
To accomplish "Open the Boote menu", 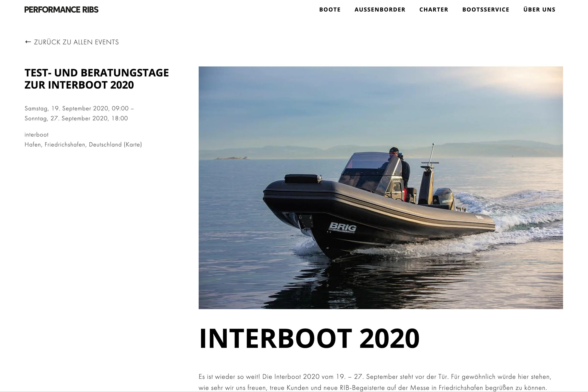I will coord(330,10).
